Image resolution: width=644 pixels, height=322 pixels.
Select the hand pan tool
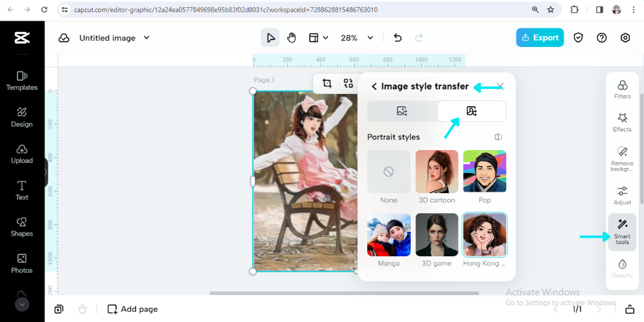point(291,38)
